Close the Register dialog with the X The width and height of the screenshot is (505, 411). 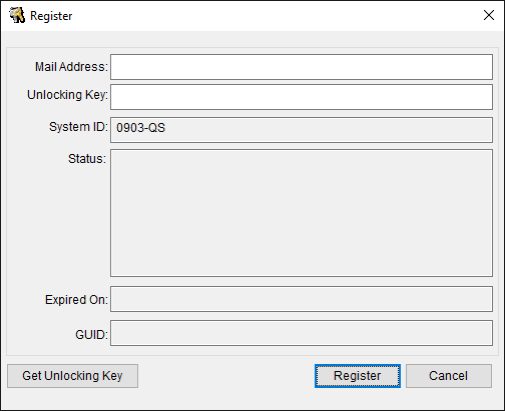pyautogui.click(x=489, y=15)
